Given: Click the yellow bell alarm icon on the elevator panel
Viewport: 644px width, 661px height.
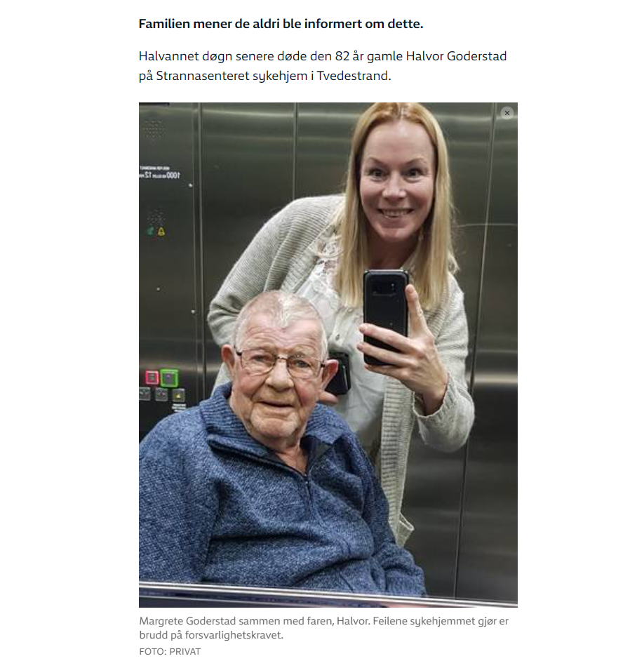Looking at the screenshot, I should click(x=161, y=232).
